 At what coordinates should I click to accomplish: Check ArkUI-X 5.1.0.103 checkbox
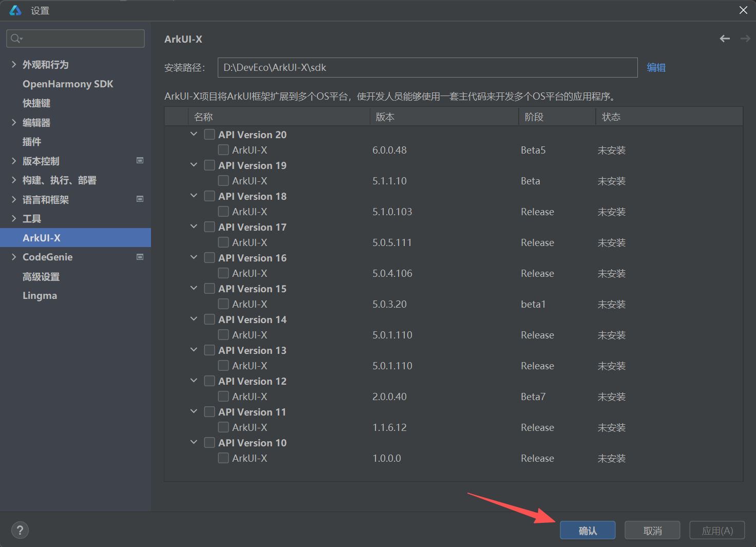[x=223, y=212]
